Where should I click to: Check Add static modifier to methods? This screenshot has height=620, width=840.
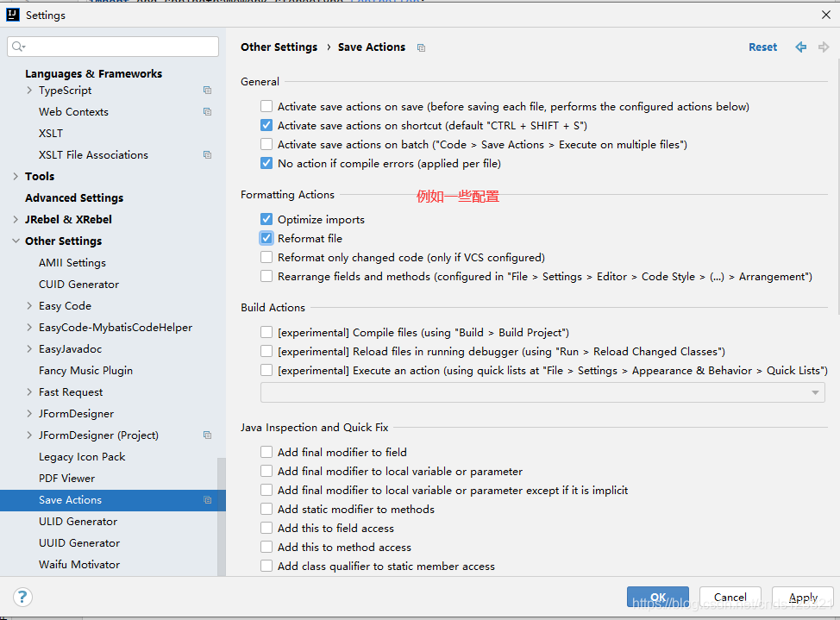pyautogui.click(x=266, y=509)
